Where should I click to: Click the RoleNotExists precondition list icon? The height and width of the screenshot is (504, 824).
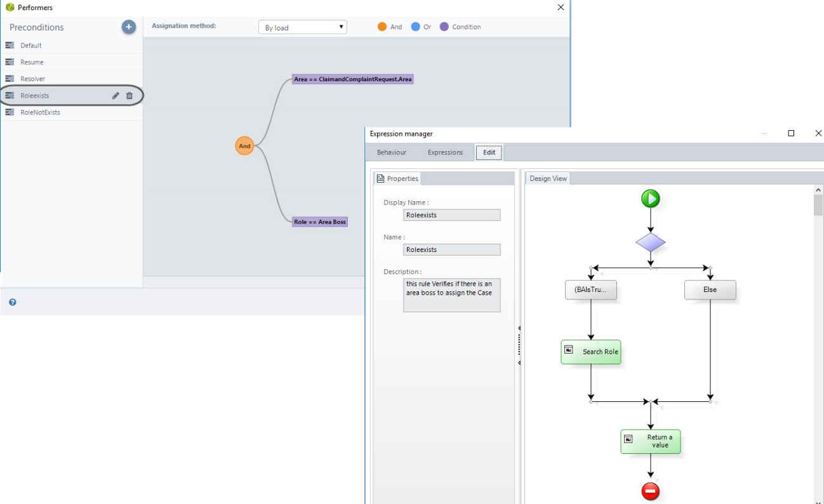[10, 112]
